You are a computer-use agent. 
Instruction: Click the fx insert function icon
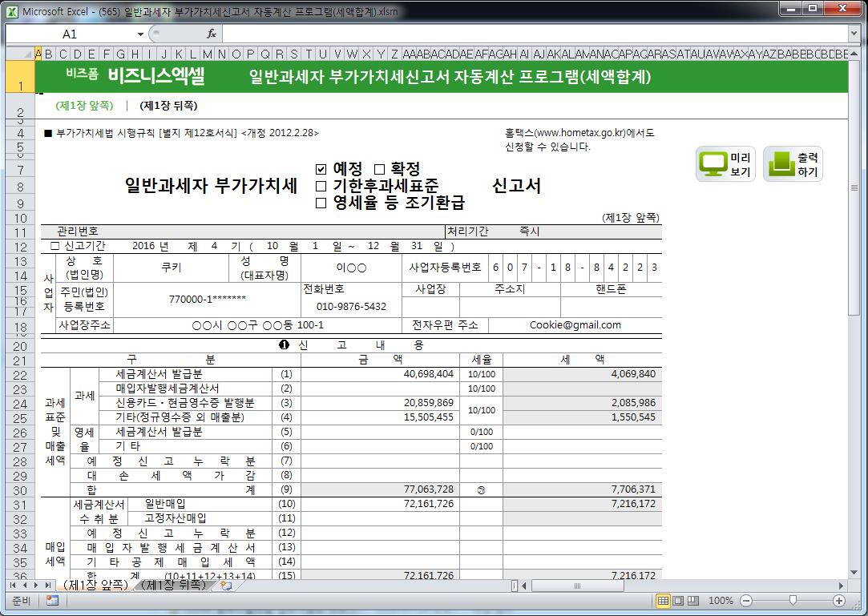(211, 34)
